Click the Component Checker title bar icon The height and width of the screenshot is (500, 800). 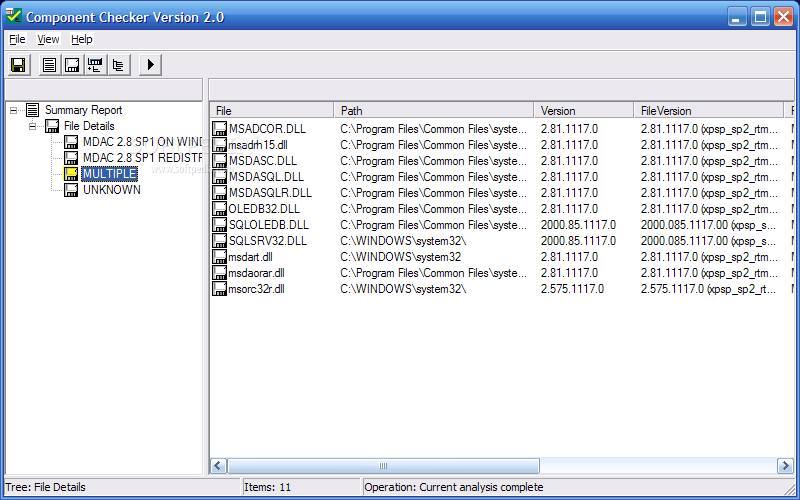tap(14, 16)
